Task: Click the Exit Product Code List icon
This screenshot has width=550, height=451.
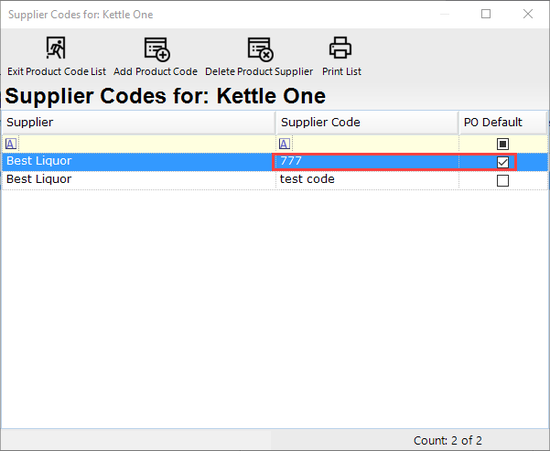Action: click(56, 48)
